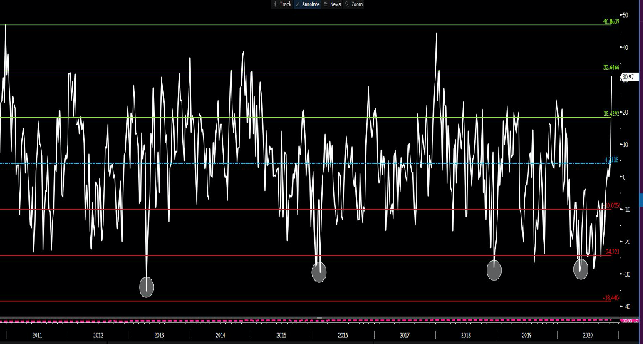Select the red -10.0056 level label
Viewport: 644px width, 345px height.
(611, 206)
